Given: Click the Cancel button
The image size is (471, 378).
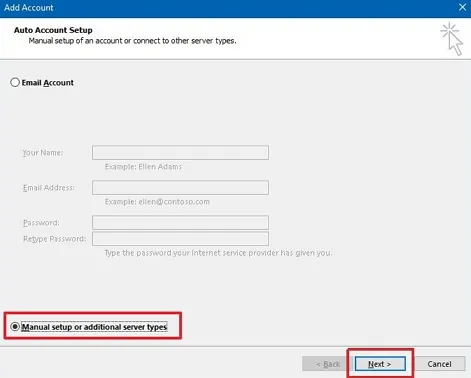Looking at the screenshot, I should tap(439, 364).
